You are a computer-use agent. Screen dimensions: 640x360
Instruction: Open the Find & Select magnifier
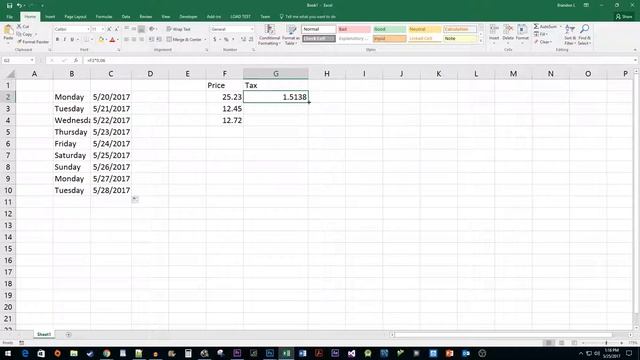[x=584, y=35]
